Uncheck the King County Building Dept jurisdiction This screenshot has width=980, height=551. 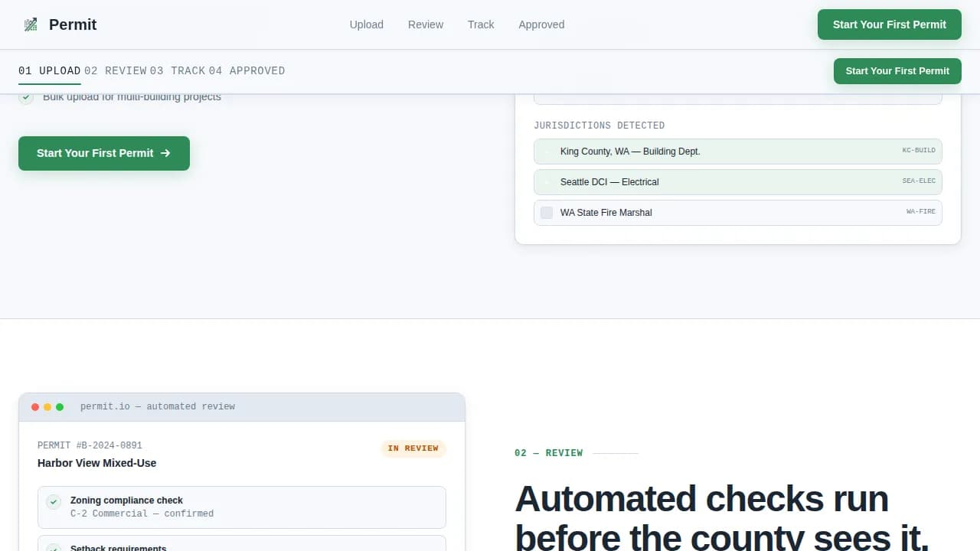[546, 151]
